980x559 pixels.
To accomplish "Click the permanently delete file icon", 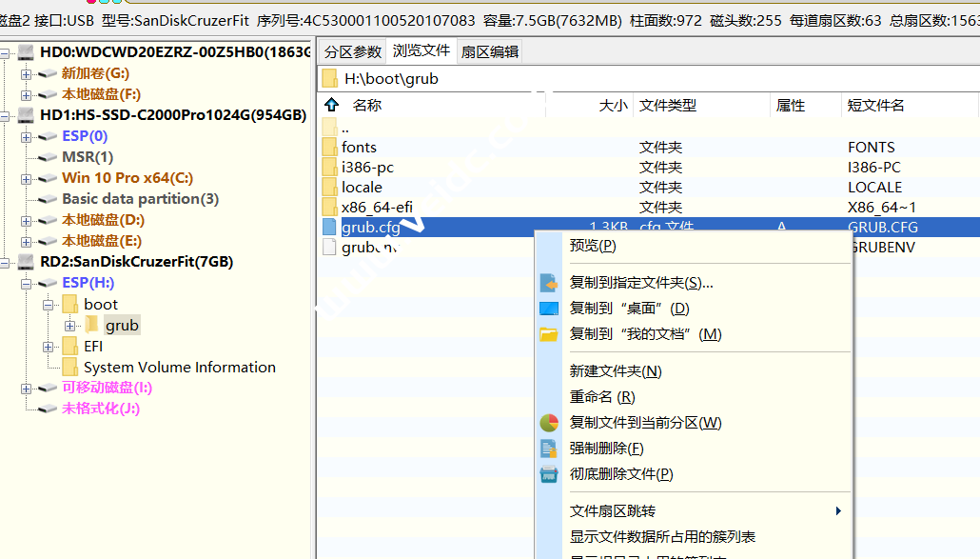I will pos(548,473).
